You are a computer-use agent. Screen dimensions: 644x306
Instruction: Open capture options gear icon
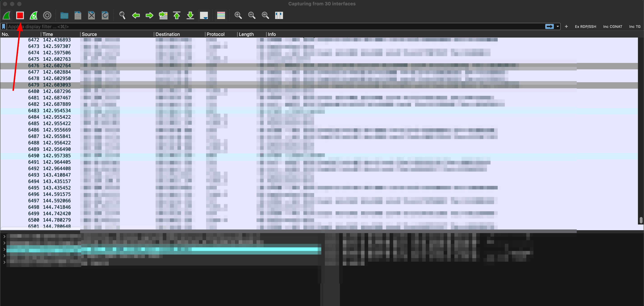(47, 16)
